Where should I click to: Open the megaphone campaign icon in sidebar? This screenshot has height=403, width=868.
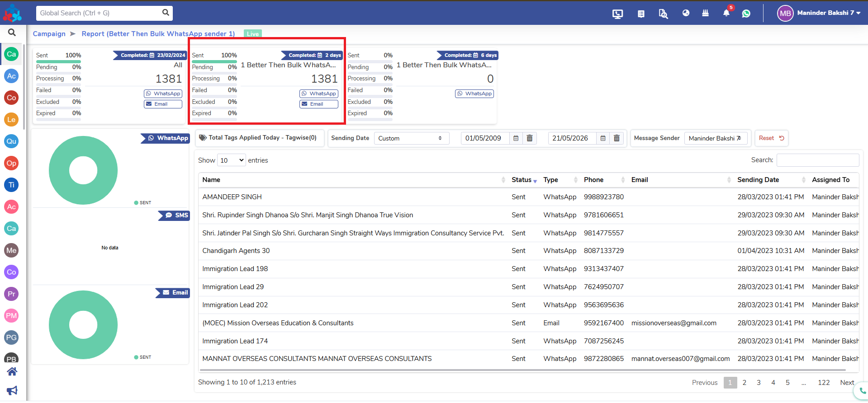click(12, 390)
